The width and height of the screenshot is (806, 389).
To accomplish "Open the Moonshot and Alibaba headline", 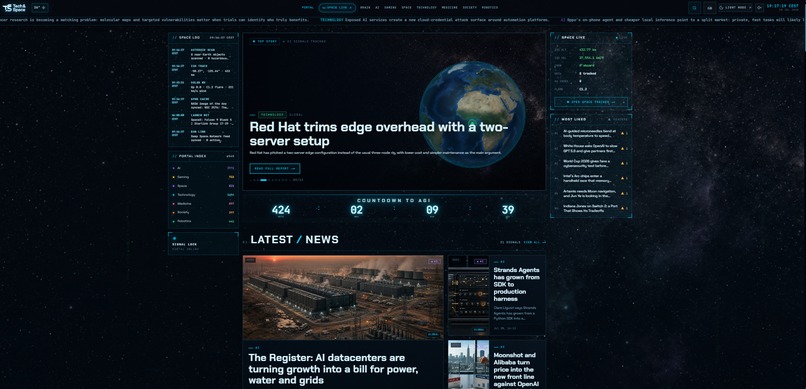I will click(x=516, y=369).
